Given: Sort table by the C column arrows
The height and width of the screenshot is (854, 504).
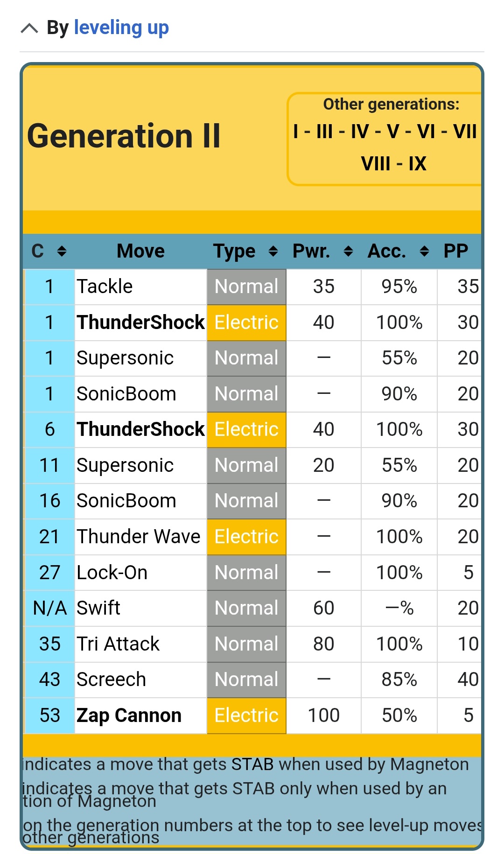Looking at the screenshot, I should (62, 252).
